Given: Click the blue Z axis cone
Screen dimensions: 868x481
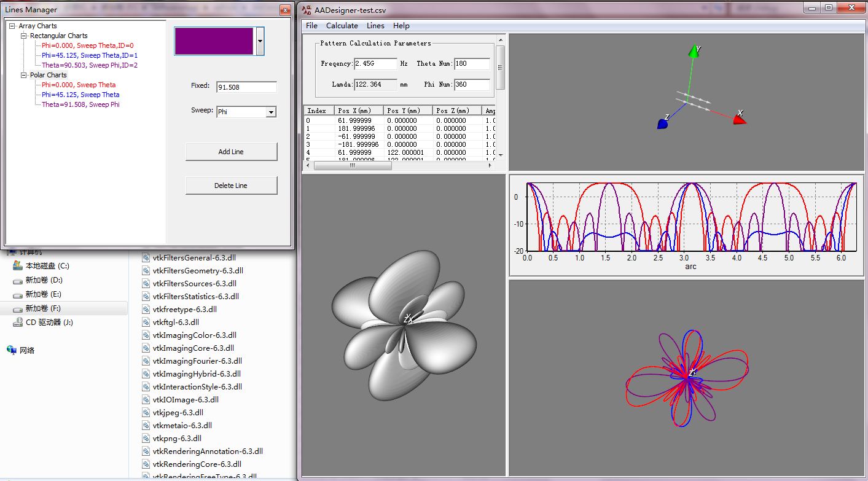Looking at the screenshot, I should (662, 124).
